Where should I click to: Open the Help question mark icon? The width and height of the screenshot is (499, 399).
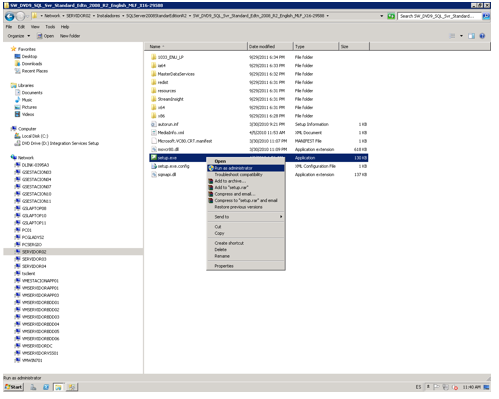482,36
